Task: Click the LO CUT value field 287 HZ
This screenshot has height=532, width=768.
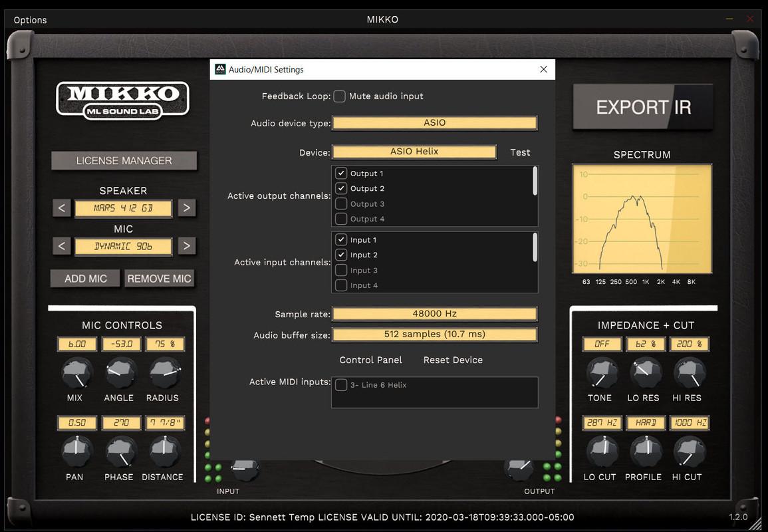Action: pos(602,422)
